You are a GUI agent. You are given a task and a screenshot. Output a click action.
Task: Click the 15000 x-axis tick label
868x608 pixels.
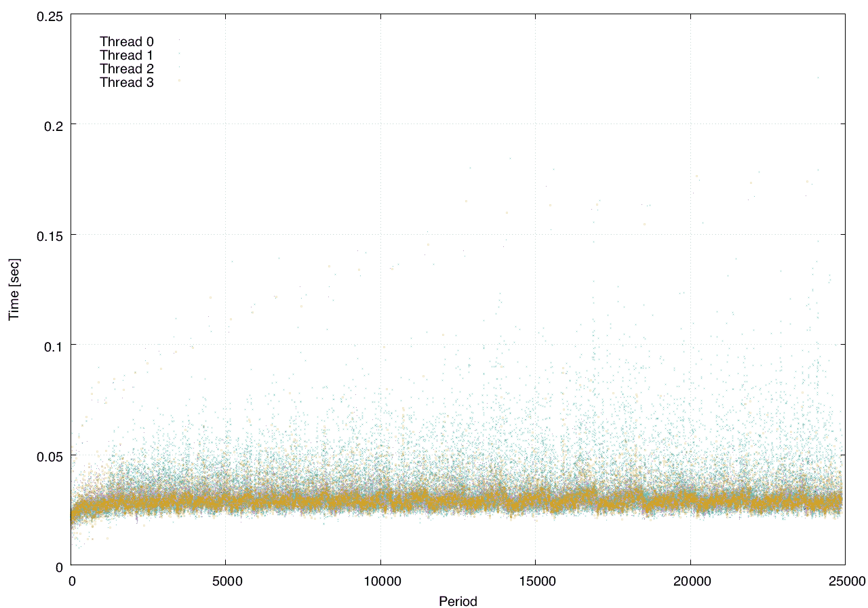coord(536,581)
